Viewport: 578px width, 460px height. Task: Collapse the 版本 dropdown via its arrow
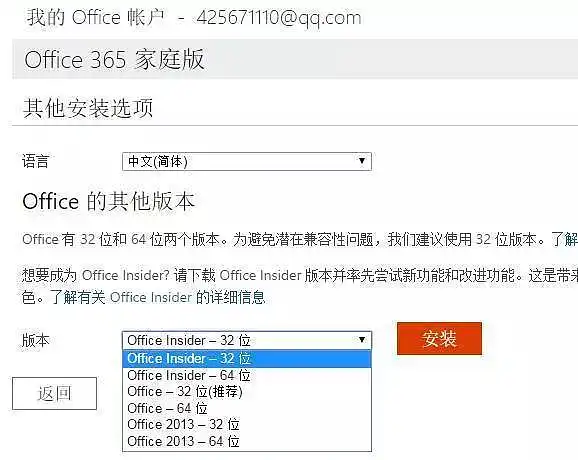(362, 340)
